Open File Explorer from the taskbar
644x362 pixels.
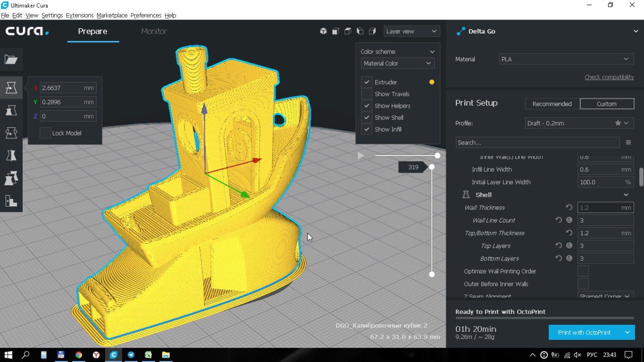(x=166, y=355)
